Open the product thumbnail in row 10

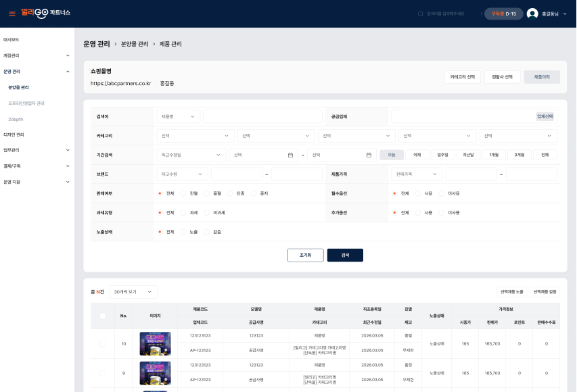[x=156, y=344]
